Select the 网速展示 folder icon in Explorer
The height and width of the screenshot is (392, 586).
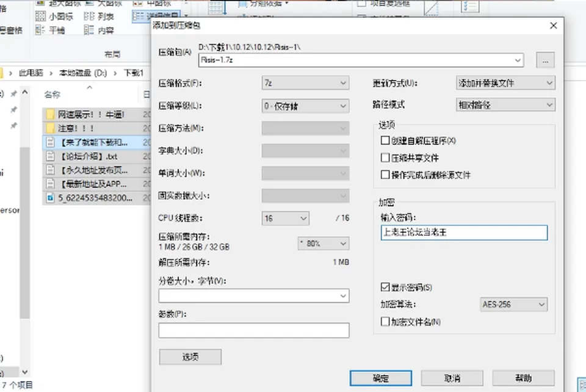click(51, 114)
